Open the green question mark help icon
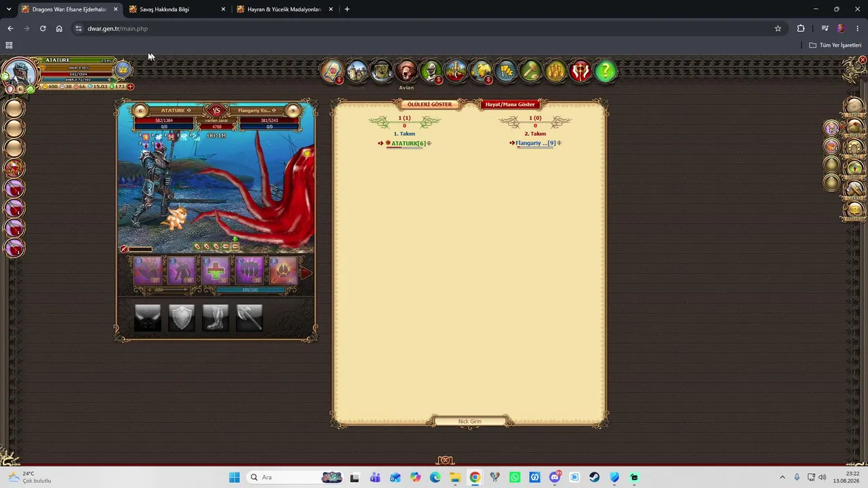868x488 pixels. [x=605, y=70]
